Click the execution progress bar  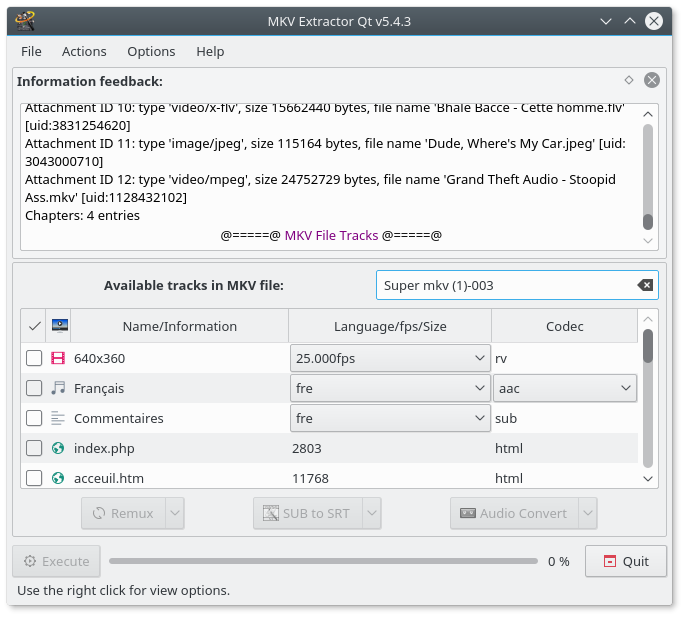tap(323, 561)
